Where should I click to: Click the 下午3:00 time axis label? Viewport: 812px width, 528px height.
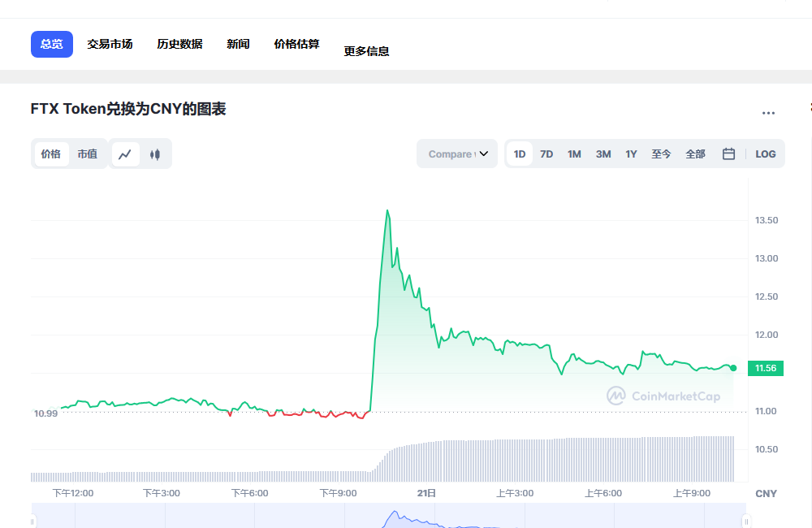pyautogui.click(x=162, y=493)
